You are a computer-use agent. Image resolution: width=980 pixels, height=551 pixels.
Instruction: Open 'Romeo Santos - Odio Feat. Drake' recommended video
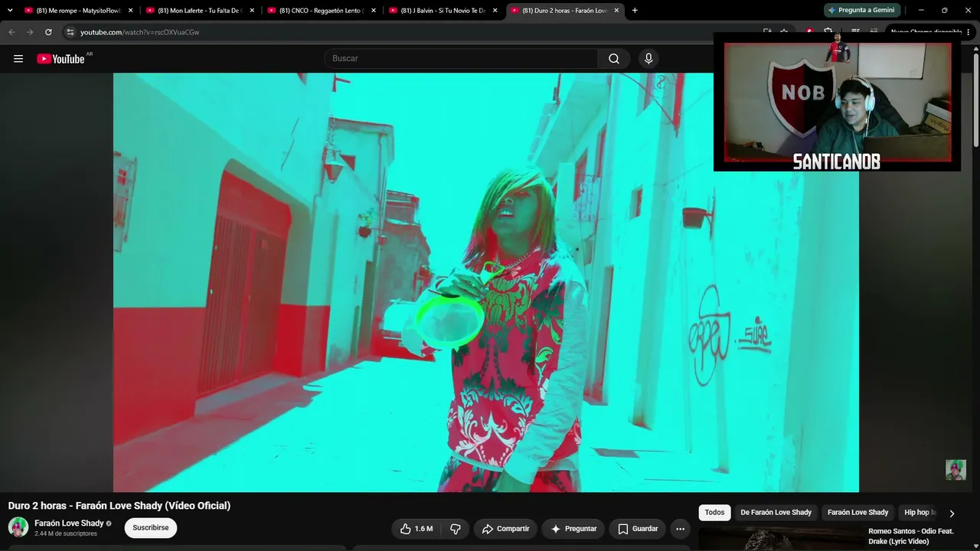(911, 536)
